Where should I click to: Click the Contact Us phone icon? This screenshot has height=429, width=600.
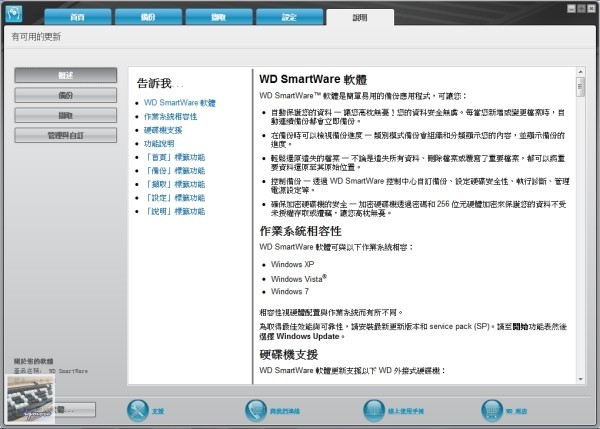(256, 411)
